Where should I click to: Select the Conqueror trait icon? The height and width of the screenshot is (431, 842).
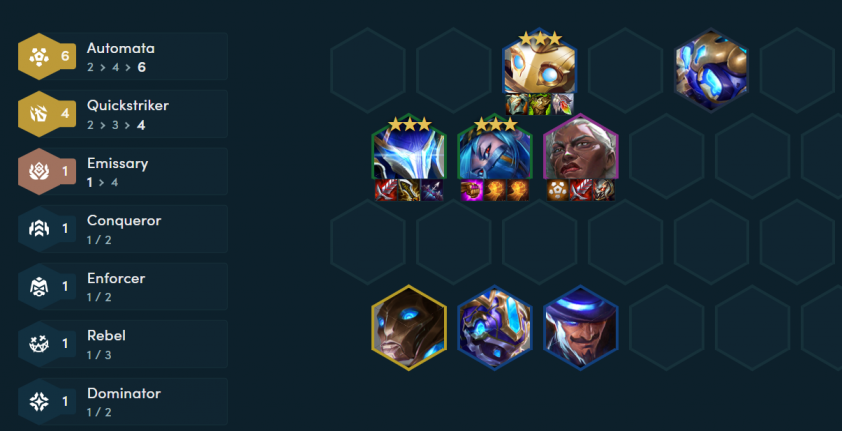(39, 229)
